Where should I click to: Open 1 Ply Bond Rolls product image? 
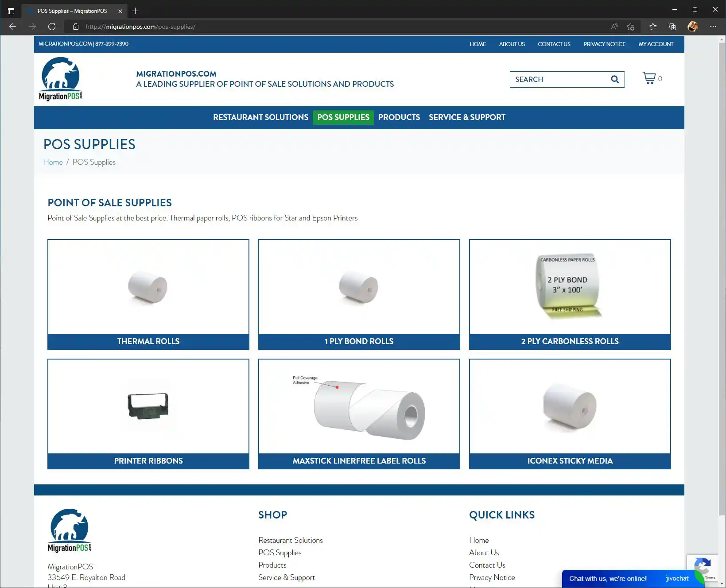[359, 287]
